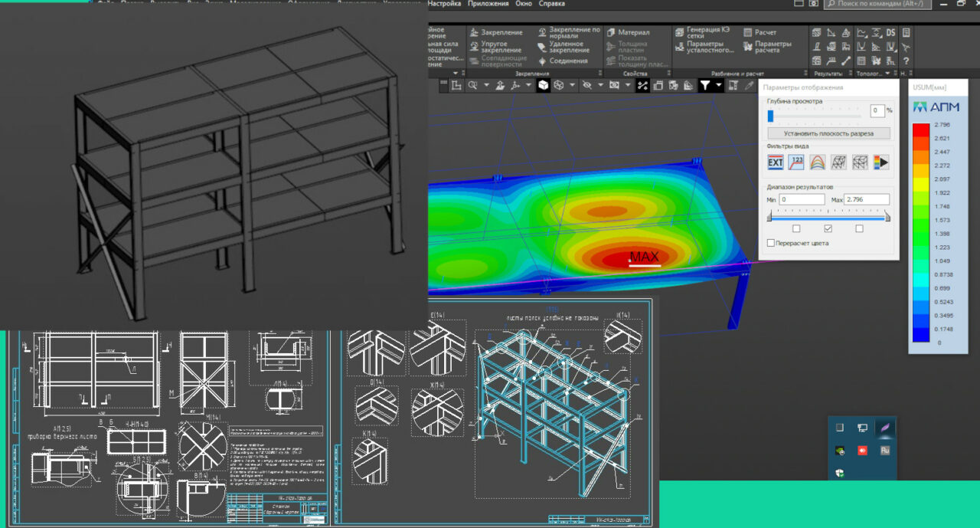Click the question mark help icon
This screenshot has height=528, width=980.
point(906,61)
